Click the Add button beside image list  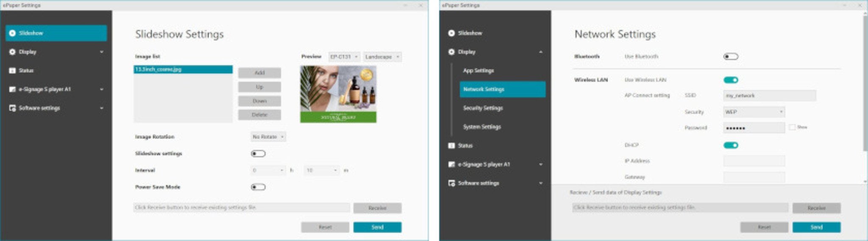coord(259,73)
